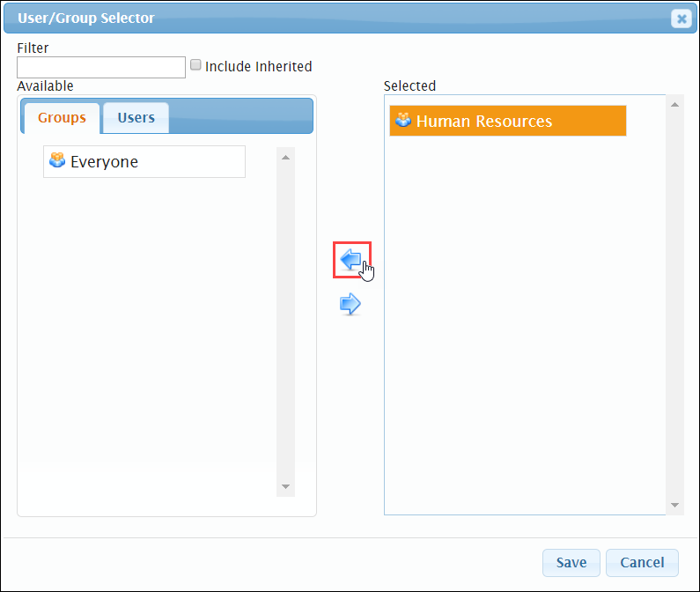
Task: Select the Everyone group in Available list
Action: [x=144, y=162]
